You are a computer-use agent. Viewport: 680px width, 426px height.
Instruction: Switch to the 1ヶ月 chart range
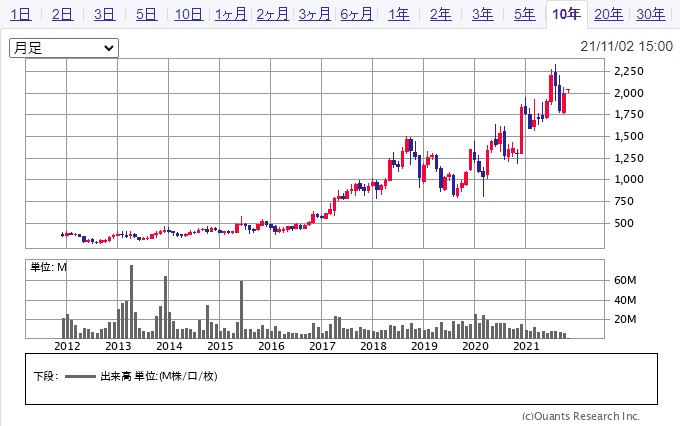click(230, 14)
